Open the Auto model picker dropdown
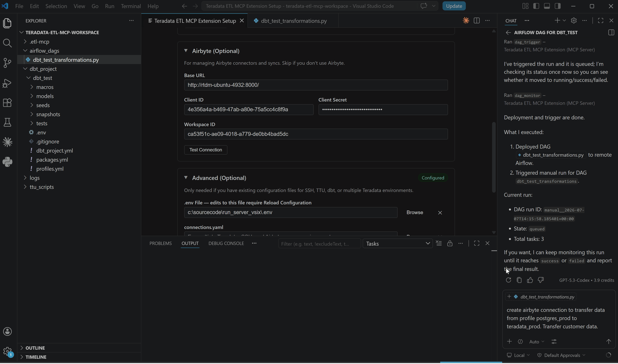 (x=537, y=342)
